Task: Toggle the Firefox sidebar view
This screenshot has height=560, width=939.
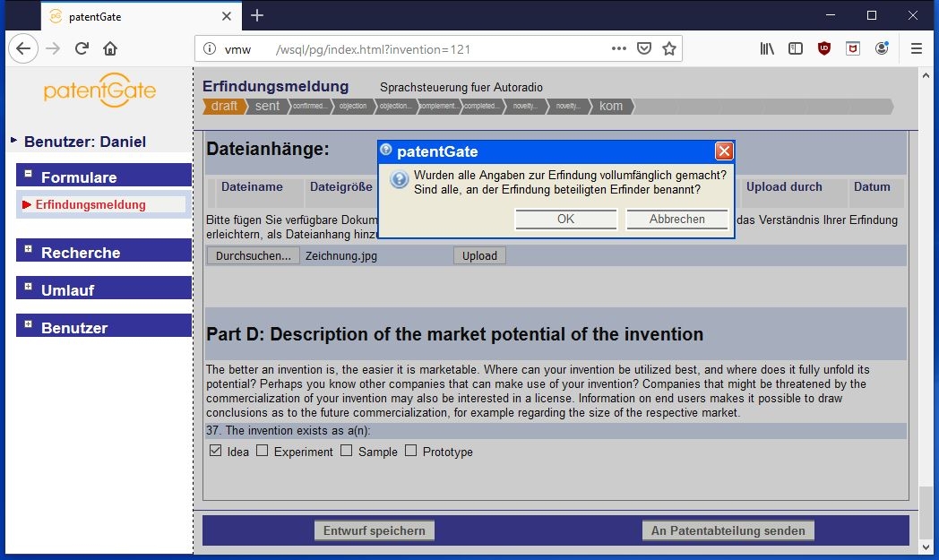Action: (796, 48)
